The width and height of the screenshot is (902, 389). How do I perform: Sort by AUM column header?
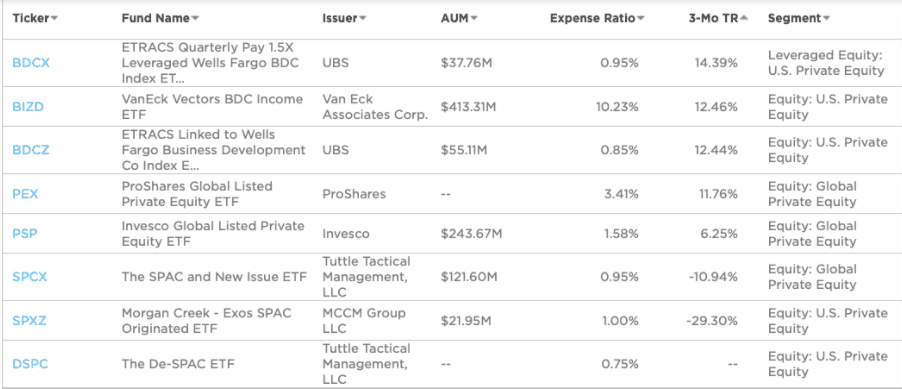point(458,18)
